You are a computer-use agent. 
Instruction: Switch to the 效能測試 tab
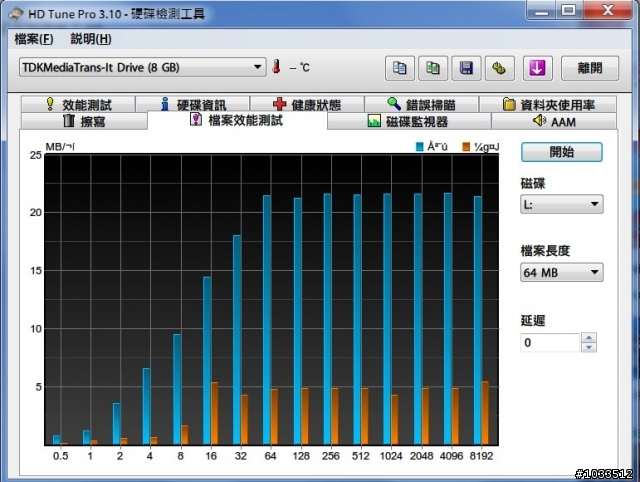78,104
